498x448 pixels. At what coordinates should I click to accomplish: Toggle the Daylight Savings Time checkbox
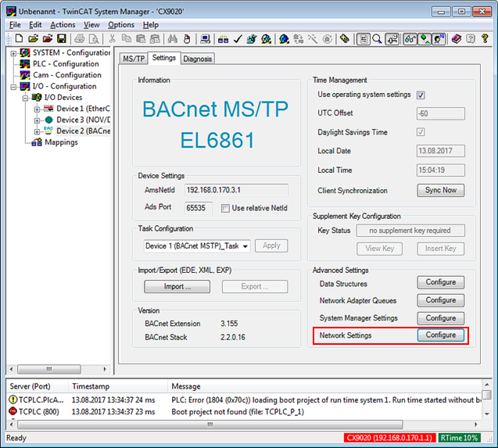(421, 132)
